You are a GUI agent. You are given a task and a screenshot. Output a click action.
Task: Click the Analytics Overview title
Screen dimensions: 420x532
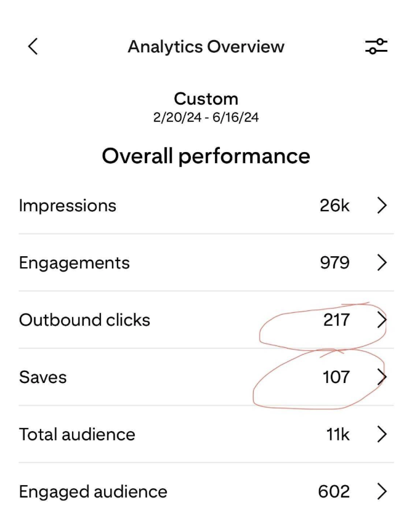pyautogui.click(x=206, y=46)
